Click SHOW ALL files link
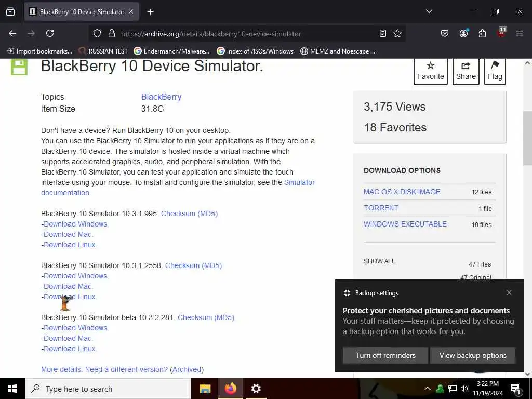This screenshot has width=532, height=399. click(379, 261)
